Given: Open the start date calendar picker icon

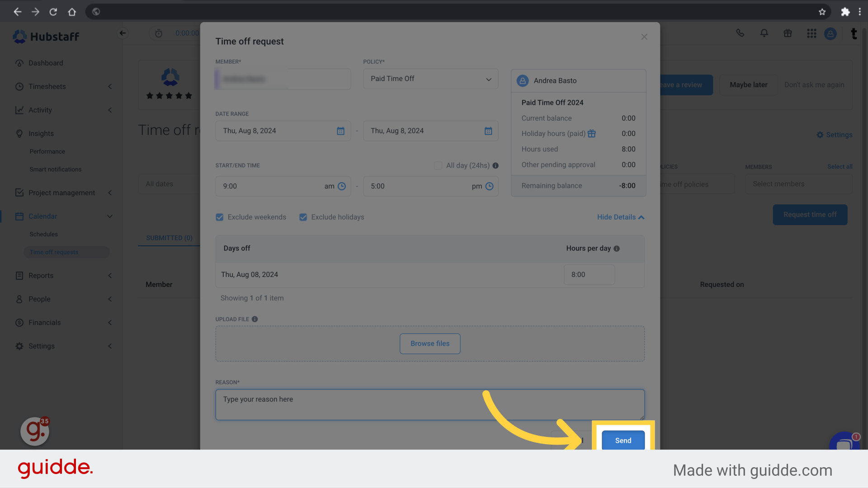Looking at the screenshot, I should 340,131.
